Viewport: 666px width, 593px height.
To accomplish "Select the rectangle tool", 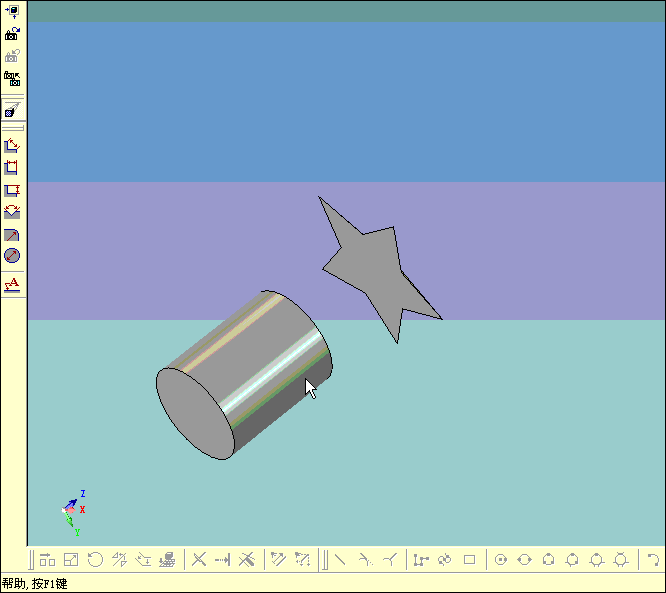I will (x=469, y=560).
